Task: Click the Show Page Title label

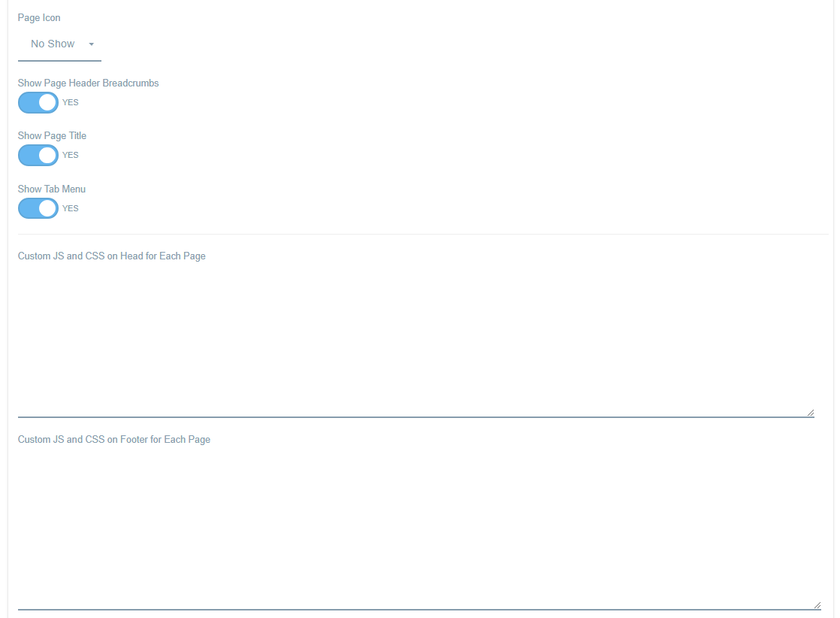Action: coord(52,135)
